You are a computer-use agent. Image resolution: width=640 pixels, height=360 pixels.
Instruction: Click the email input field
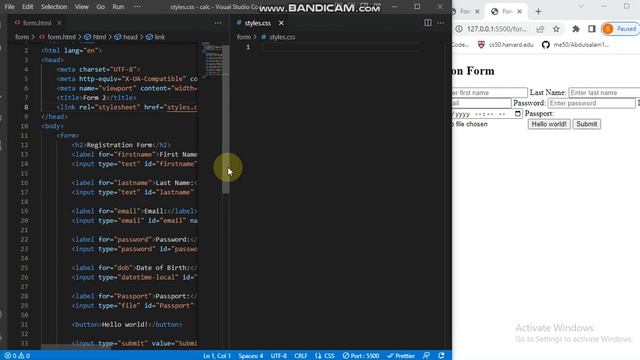[x=482, y=103]
